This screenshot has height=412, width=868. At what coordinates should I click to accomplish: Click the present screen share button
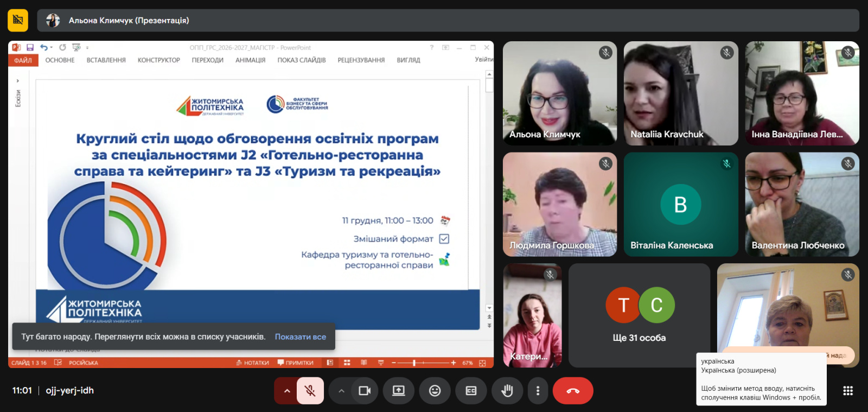pos(399,391)
